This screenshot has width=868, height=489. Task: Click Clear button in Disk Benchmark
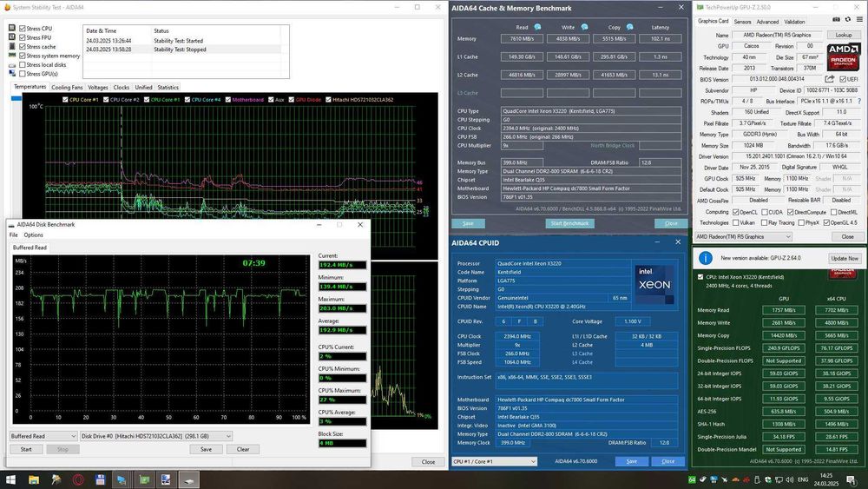point(242,449)
